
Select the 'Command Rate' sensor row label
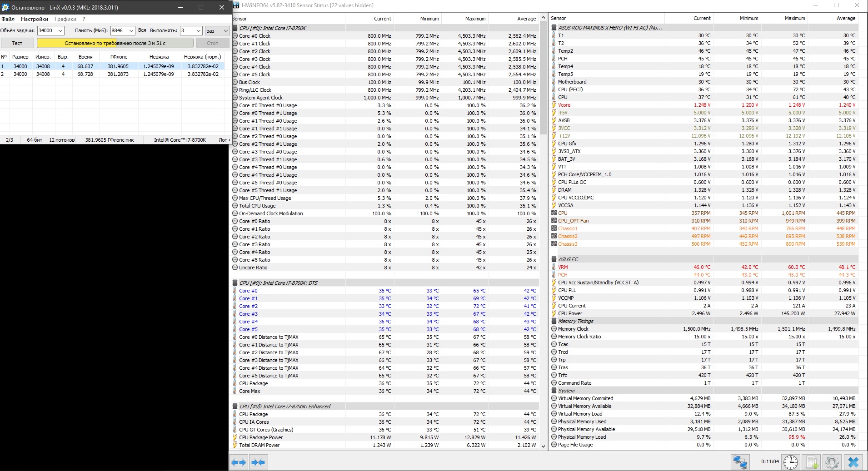tap(575, 383)
